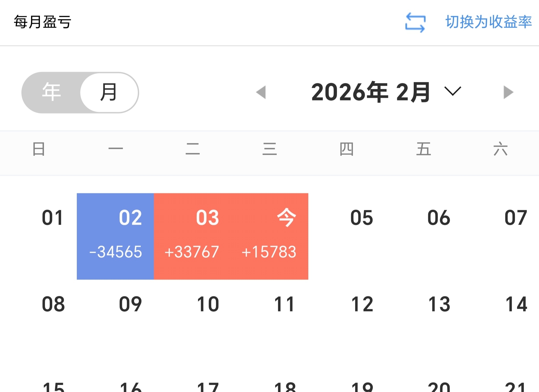Switch to 切换为收益率 view
539x392 pixels.
488,22
